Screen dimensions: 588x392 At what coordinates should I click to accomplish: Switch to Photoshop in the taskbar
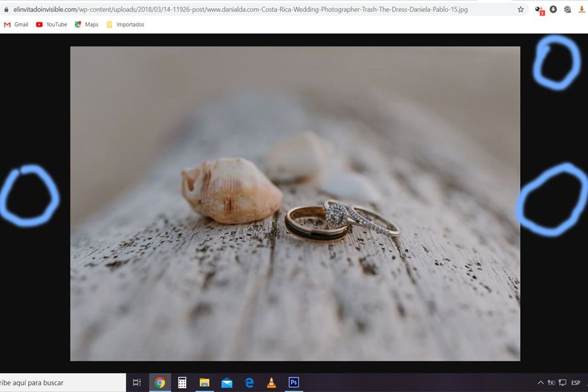click(293, 383)
